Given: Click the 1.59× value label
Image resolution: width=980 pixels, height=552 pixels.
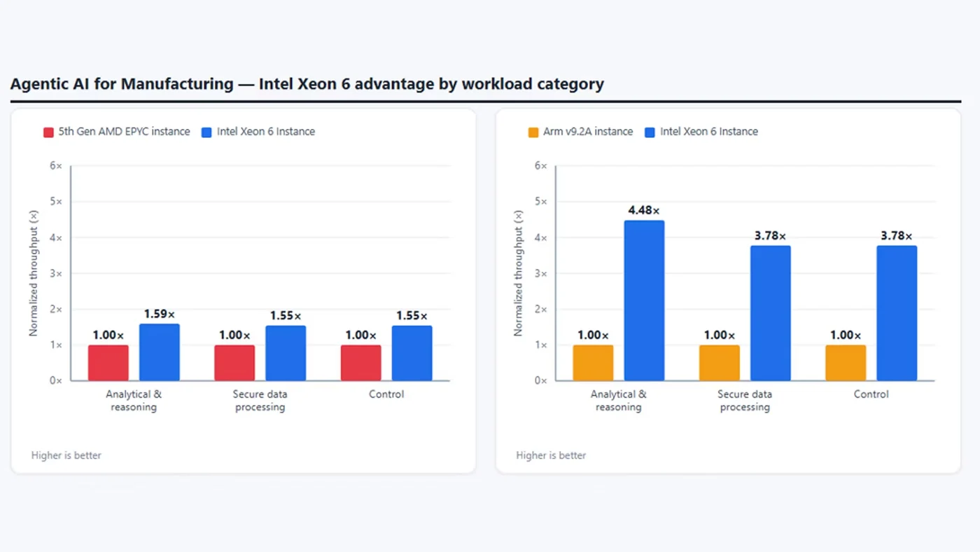Looking at the screenshot, I should click(x=160, y=314).
